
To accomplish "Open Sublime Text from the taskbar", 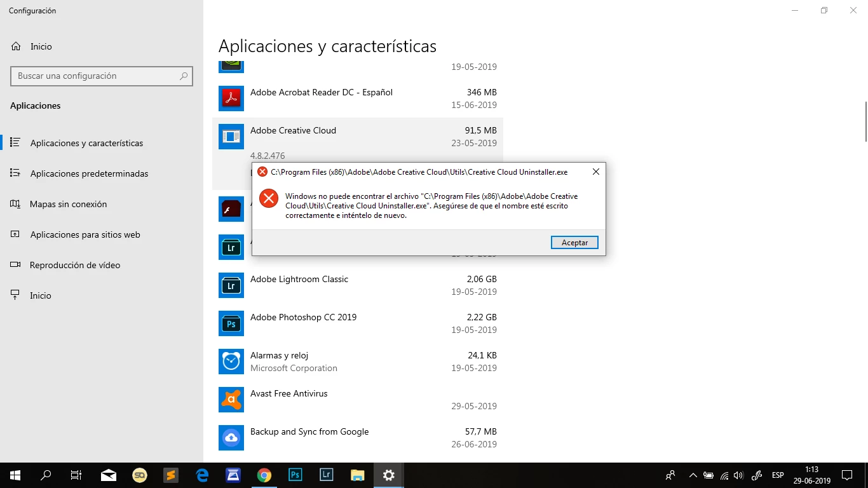I will pyautogui.click(x=170, y=475).
